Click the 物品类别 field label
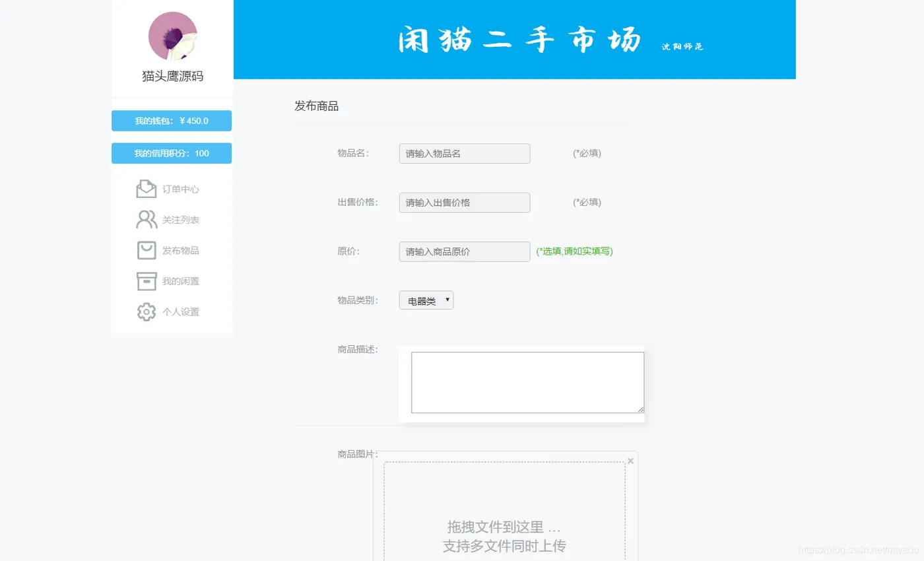The width and height of the screenshot is (924, 561). pyautogui.click(x=358, y=300)
